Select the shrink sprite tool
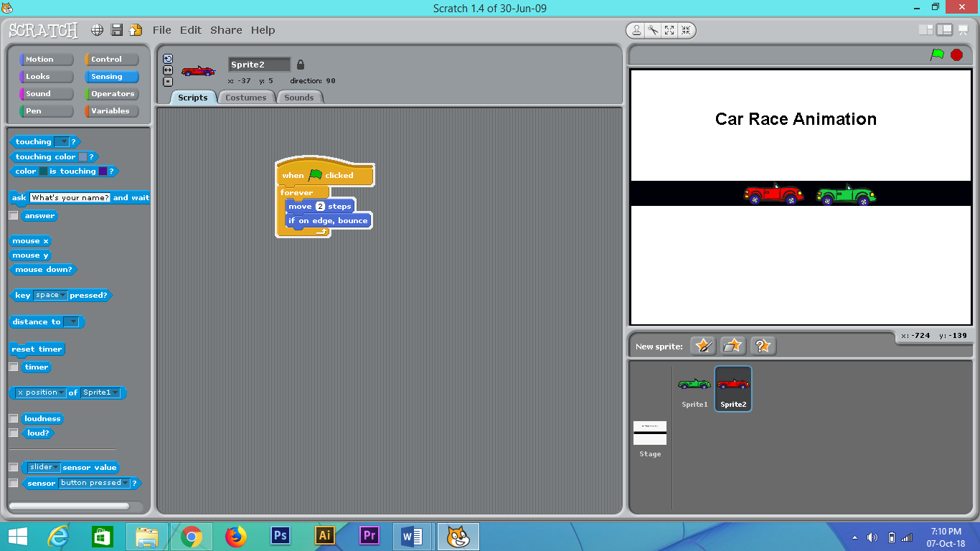980x551 pixels. pyautogui.click(x=687, y=30)
